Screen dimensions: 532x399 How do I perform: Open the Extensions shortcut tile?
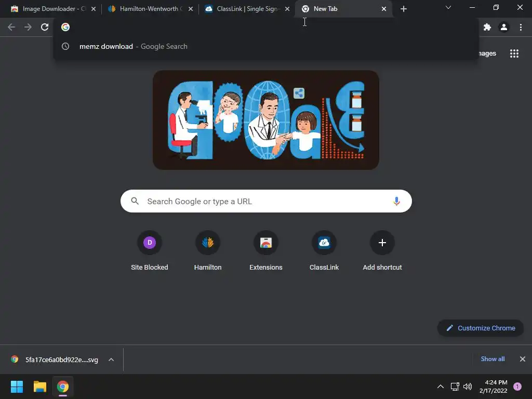tap(266, 250)
